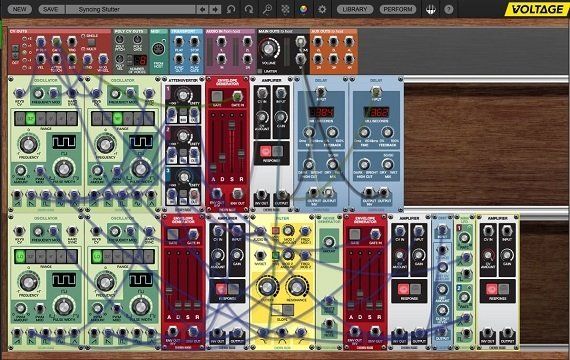Click FEEDBACK knob on second Delay
Viewport: 570px width, 360px height.
pos(388,132)
